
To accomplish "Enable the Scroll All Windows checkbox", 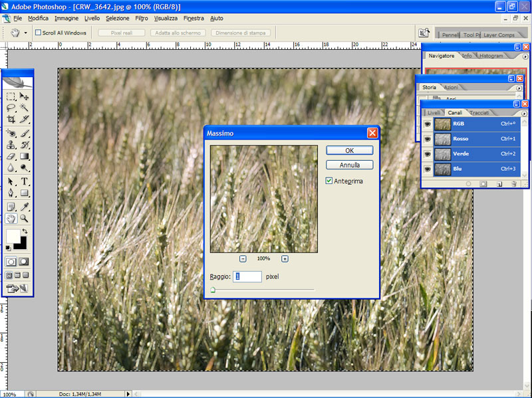I will (39, 33).
